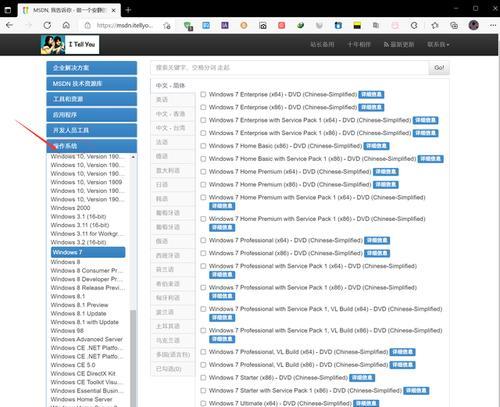This screenshot has height=407, width=500.
Task: Go back using browser back arrow
Action: [x=9, y=25]
